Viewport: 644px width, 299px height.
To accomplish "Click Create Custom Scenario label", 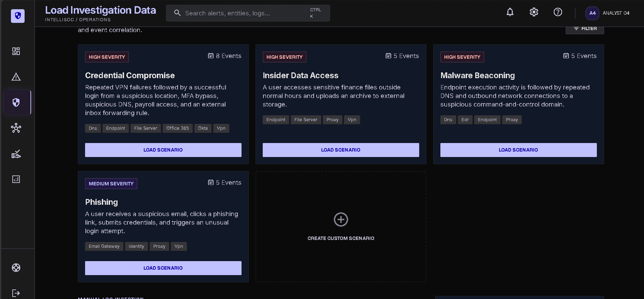I will (x=341, y=238).
